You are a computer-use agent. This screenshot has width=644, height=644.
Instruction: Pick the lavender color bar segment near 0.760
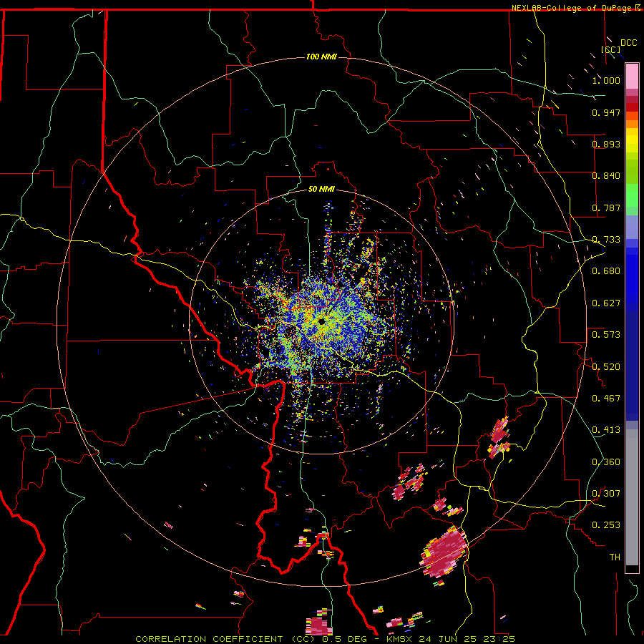[632, 227]
